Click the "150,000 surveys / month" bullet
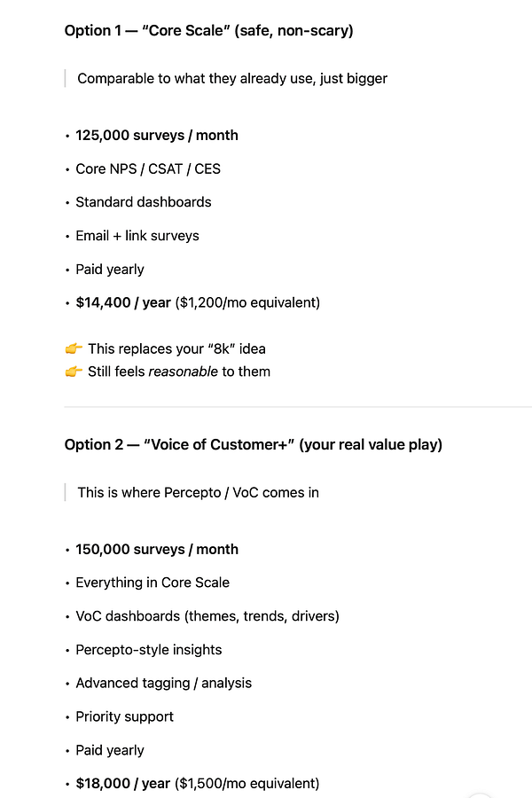The height and width of the screenshot is (798, 532). pos(157,549)
